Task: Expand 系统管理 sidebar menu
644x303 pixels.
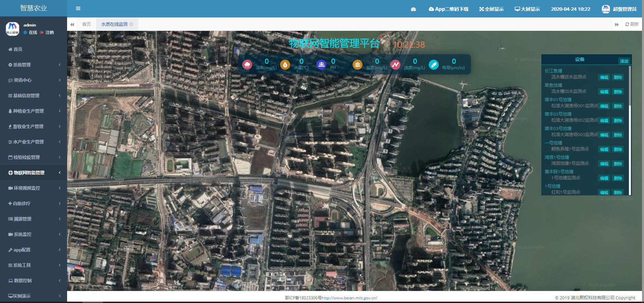Action: coord(34,65)
